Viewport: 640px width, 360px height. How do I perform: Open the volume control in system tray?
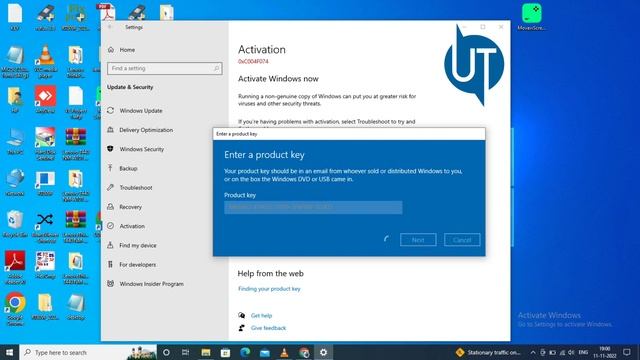pyautogui.click(x=571, y=352)
